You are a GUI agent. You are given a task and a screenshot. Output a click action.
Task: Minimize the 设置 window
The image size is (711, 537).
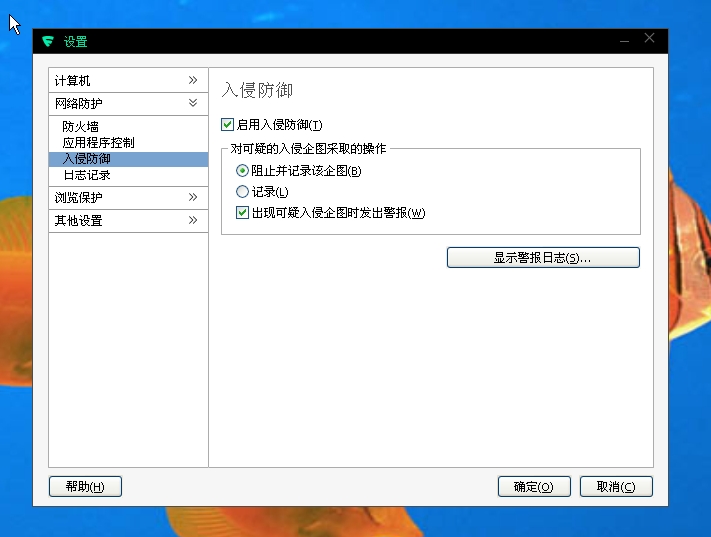tap(624, 40)
